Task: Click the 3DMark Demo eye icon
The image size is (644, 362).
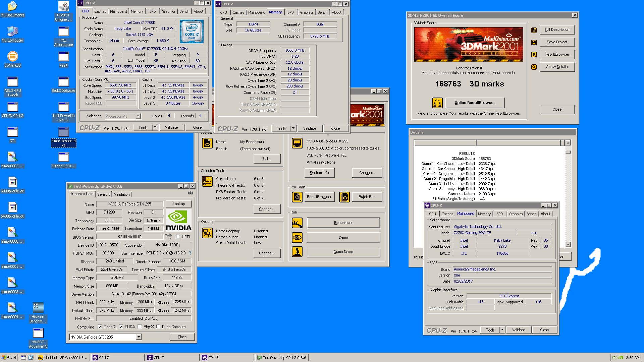Action: [297, 238]
